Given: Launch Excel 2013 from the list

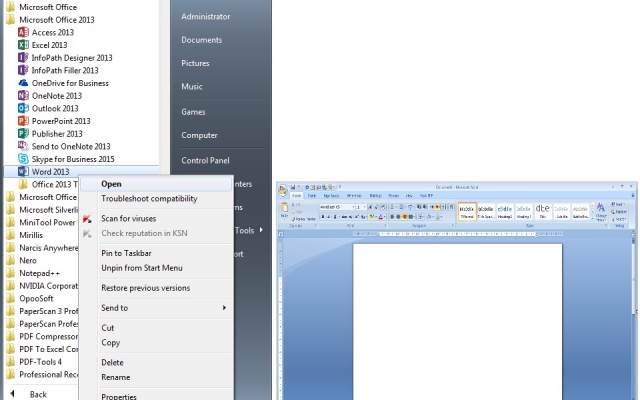Looking at the screenshot, I should click(42, 45).
